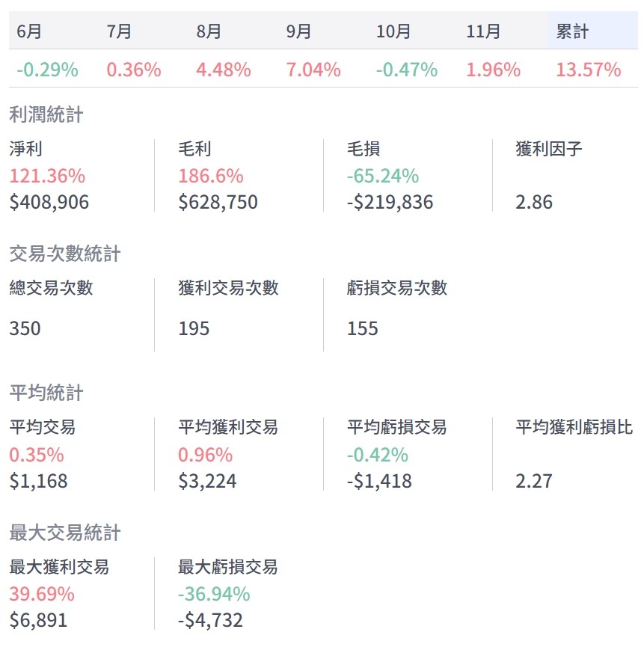The height and width of the screenshot is (650, 644).
Task: Click the 利潤統計 section heading
Action: 46,114
